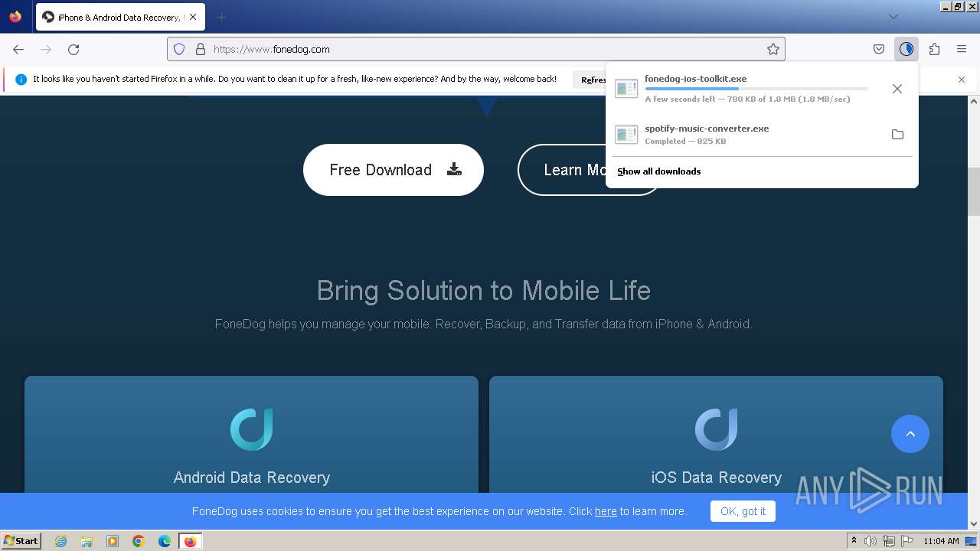
Task: Show hidden system tray icons
Action: click(854, 541)
